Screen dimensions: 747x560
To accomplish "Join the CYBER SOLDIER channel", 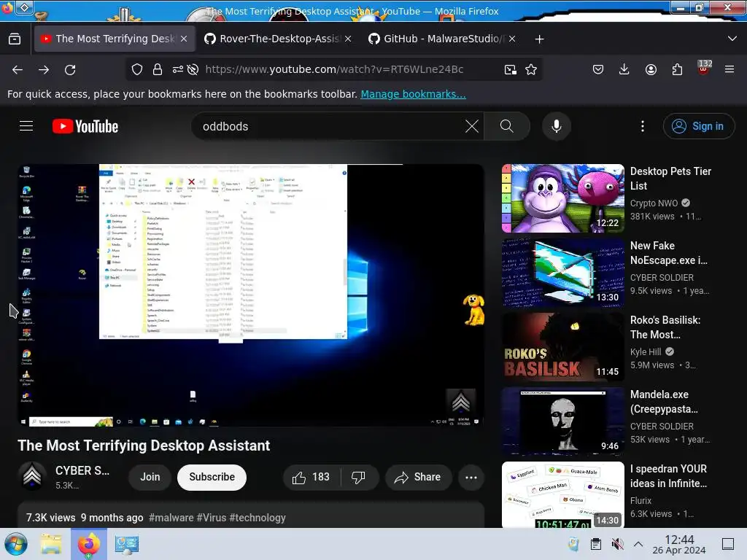I will 150,477.
